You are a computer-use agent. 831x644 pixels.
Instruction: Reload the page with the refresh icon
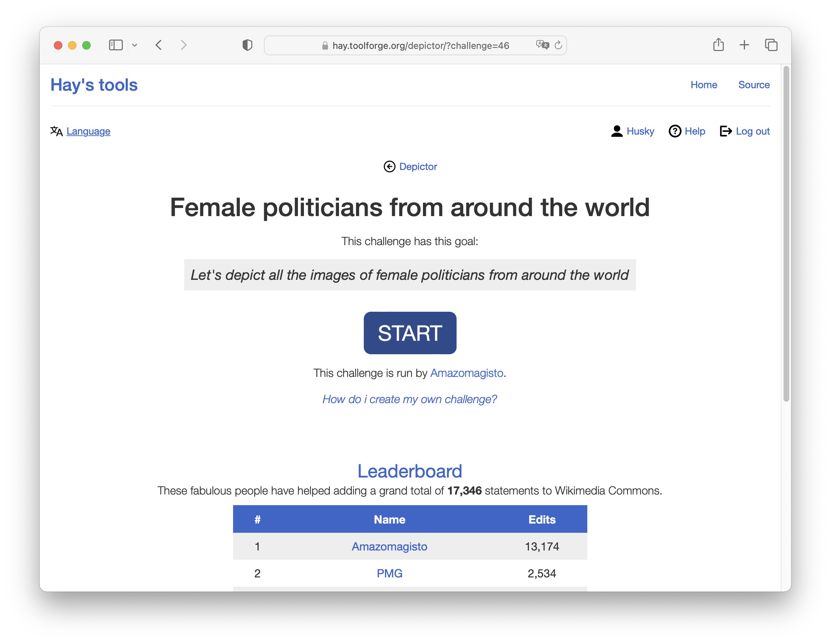558,45
